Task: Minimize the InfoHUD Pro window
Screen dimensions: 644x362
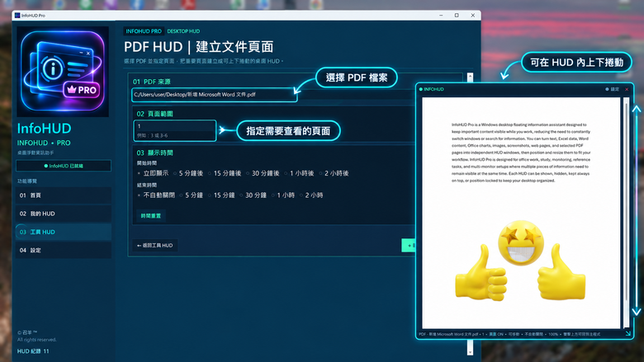Action: [441, 15]
